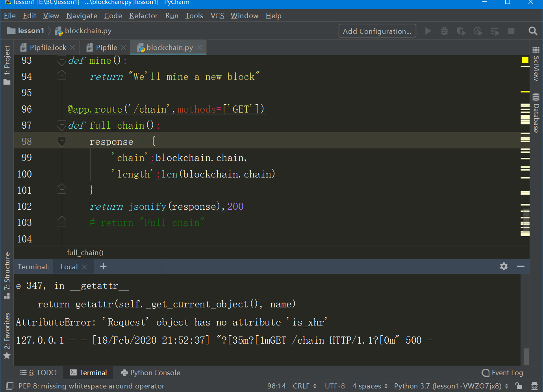
Task: Hide the Terminal panel with the minus icon
Action: [521, 266]
